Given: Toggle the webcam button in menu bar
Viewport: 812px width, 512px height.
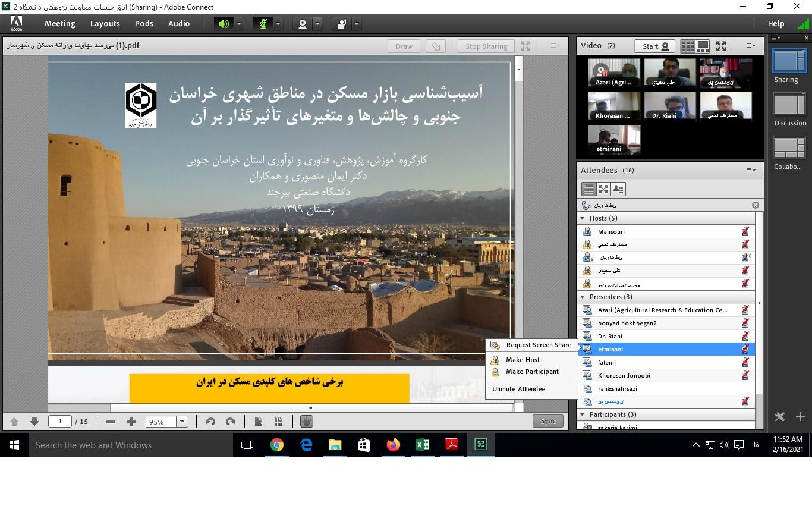Looking at the screenshot, I should [x=302, y=24].
